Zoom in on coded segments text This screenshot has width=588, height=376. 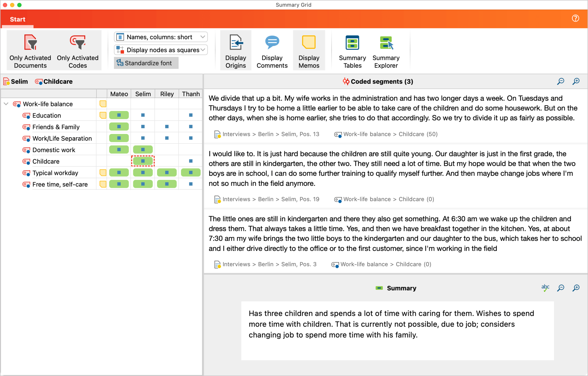click(x=576, y=81)
